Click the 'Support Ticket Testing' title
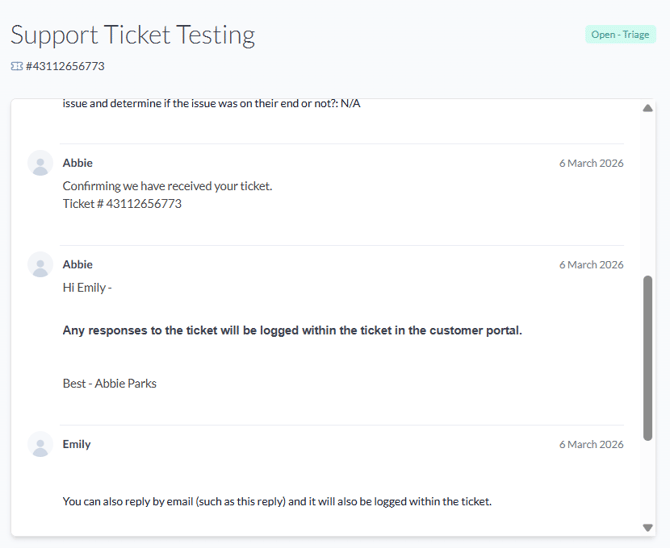670x548 pixels. click(x=133, y=35)
